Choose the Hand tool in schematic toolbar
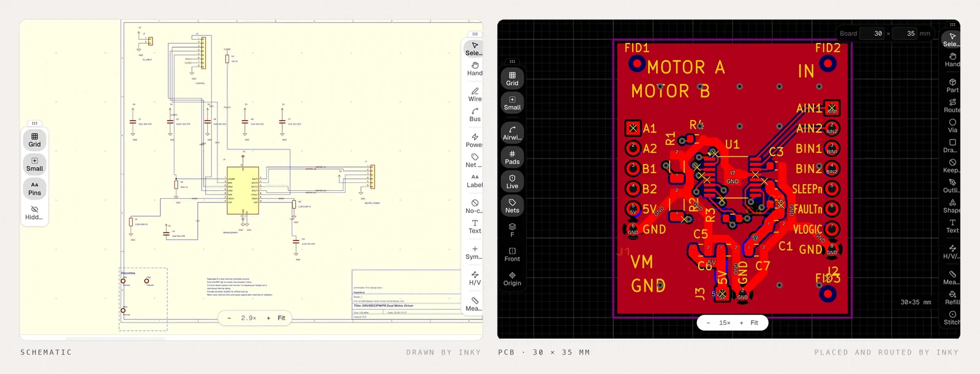This screenshot has width=980, height=374. tap(474, 69)
